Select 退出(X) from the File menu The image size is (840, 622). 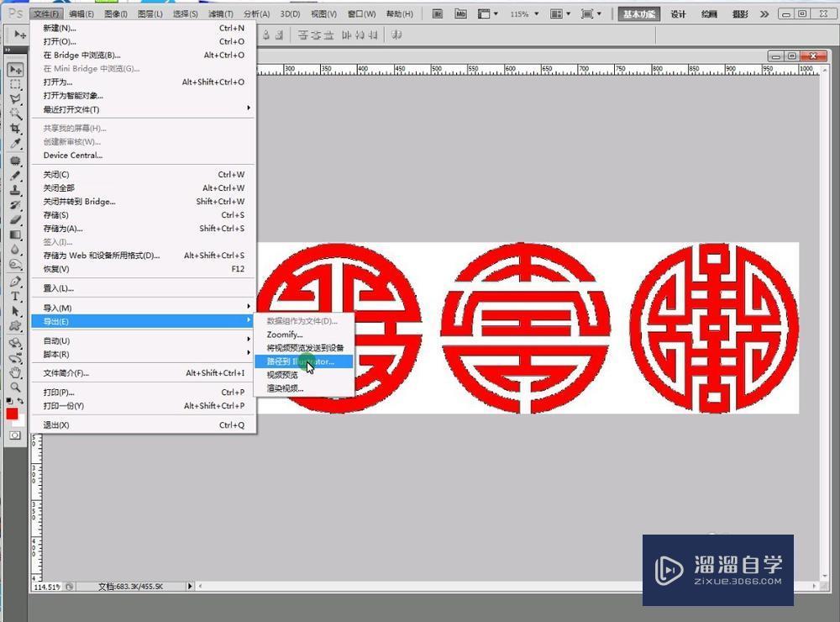point(143,424)
